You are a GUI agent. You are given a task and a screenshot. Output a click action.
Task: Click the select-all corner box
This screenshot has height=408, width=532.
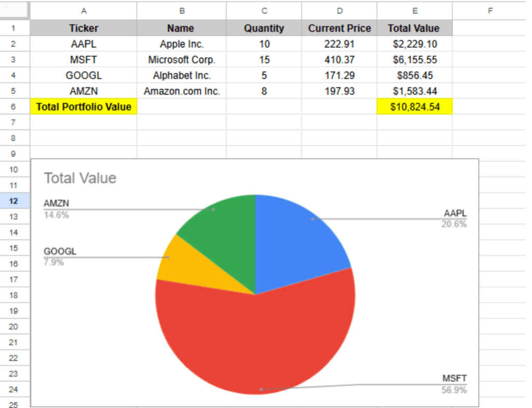(x=14, y=10)
